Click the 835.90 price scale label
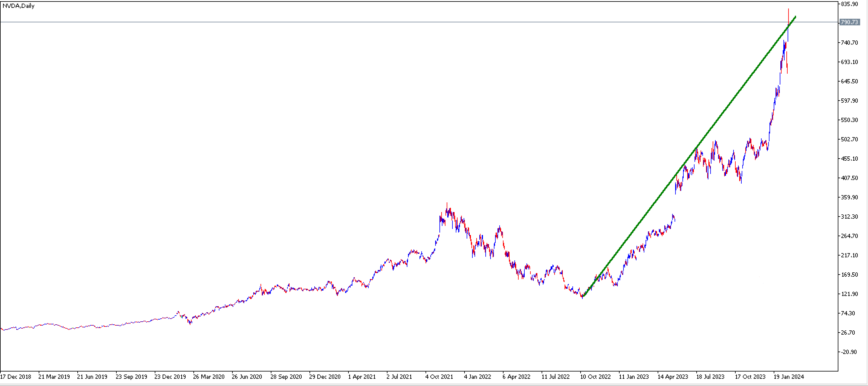Screen dimensions: 868x386 coord(849,4)
